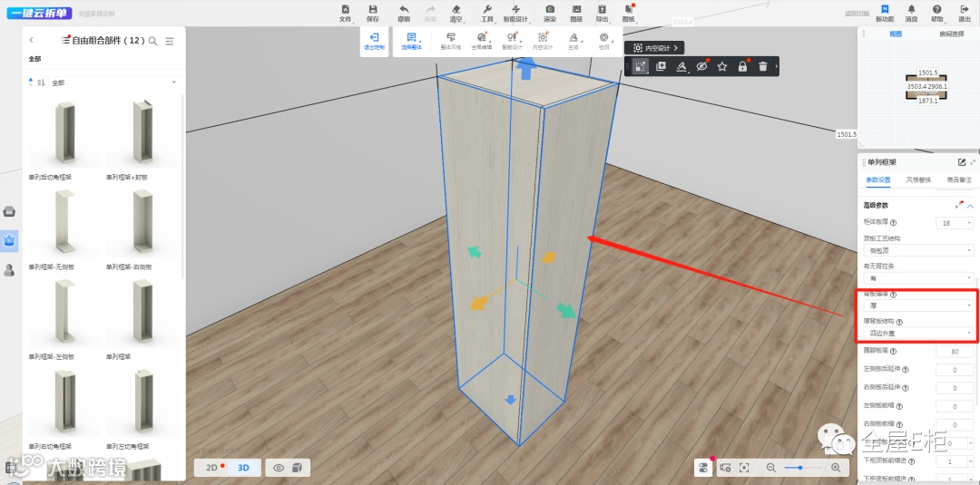Go back with left chevron in parts panel
Screen dimensions: 980x485
click(x=32, y=41)
